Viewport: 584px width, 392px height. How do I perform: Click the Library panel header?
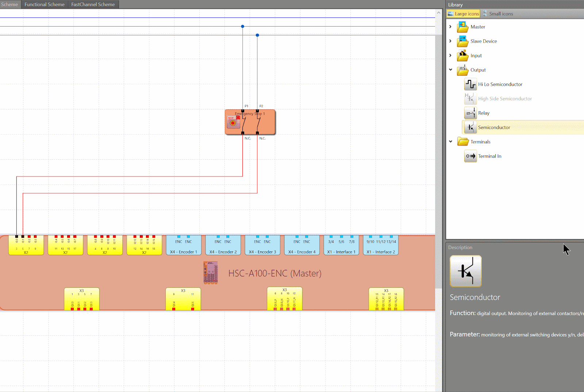tap(515, 4)
